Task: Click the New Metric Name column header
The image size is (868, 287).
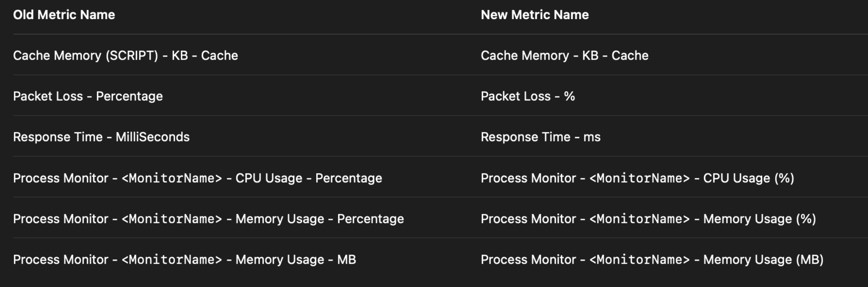Action: click(535, 15)
